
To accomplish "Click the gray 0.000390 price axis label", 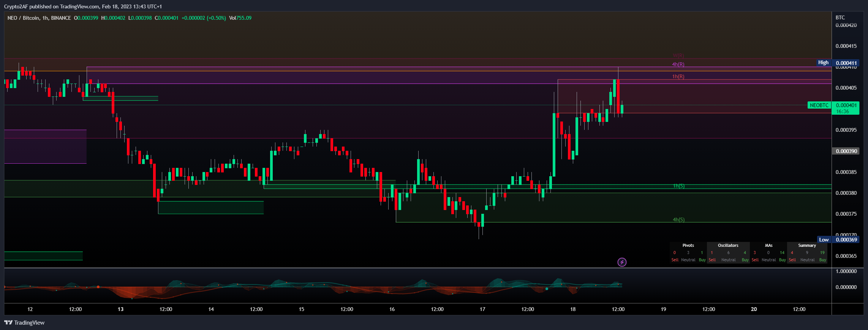I will point(846,151).
